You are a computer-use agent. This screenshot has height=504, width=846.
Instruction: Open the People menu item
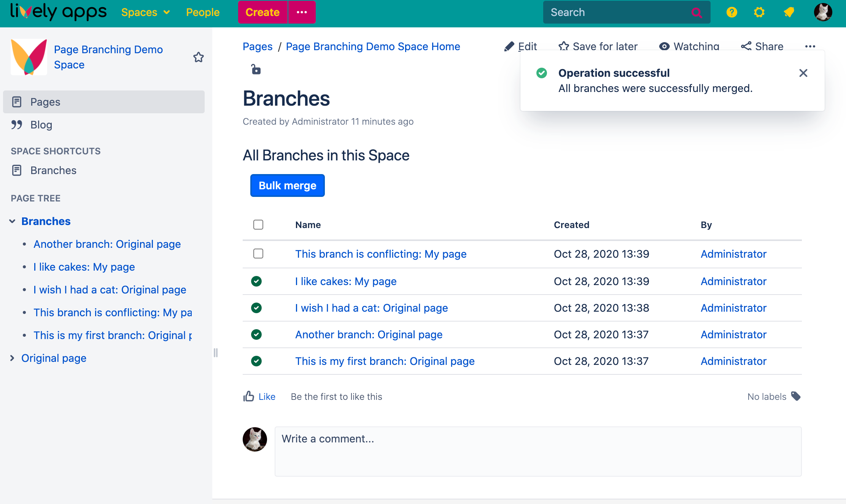point(203,13)
